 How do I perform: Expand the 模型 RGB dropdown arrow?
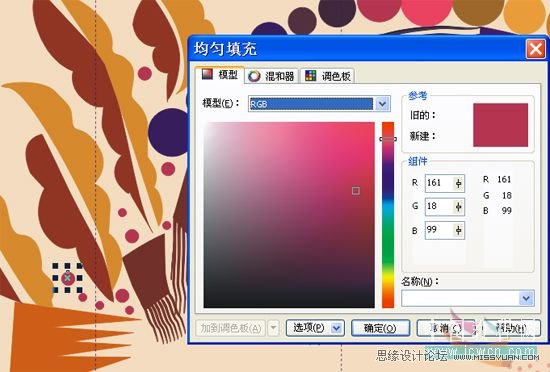(383, 104)
